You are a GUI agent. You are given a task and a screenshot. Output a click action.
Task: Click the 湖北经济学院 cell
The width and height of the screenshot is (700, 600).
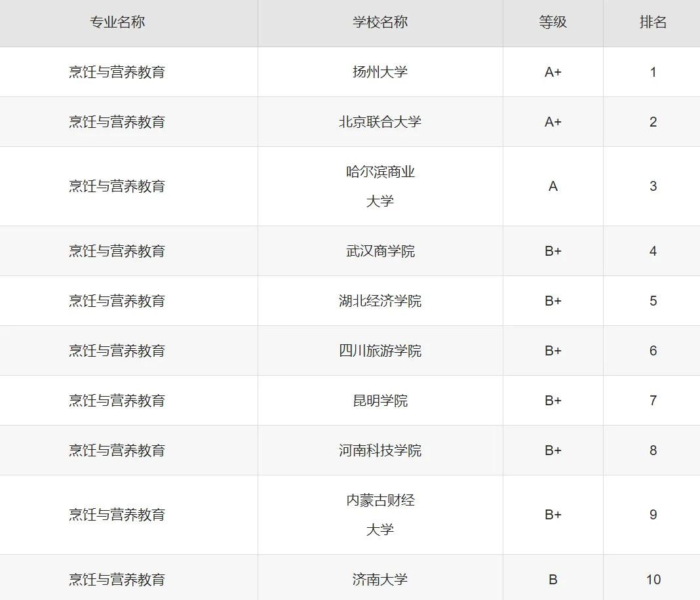click(380, 301)
